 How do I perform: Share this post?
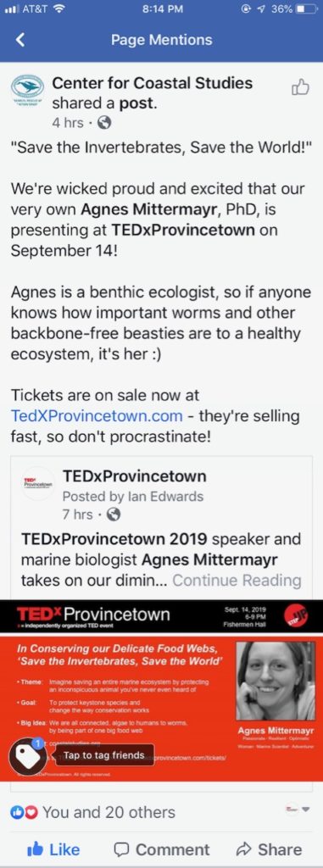269,849
